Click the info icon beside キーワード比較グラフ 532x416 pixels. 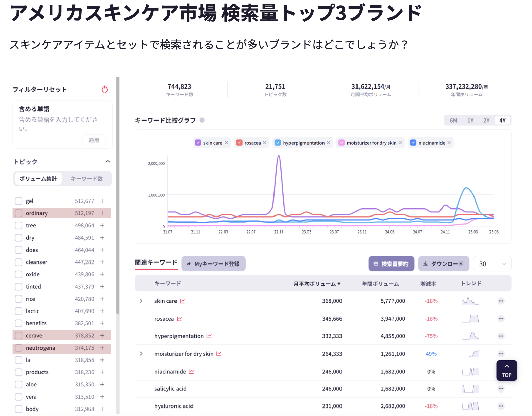(202, 120)
